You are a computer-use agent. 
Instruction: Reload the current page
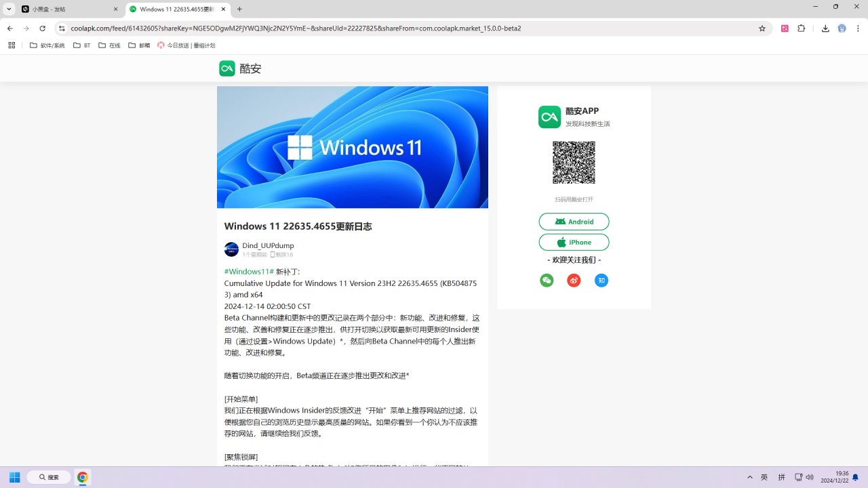click(43, 28)
